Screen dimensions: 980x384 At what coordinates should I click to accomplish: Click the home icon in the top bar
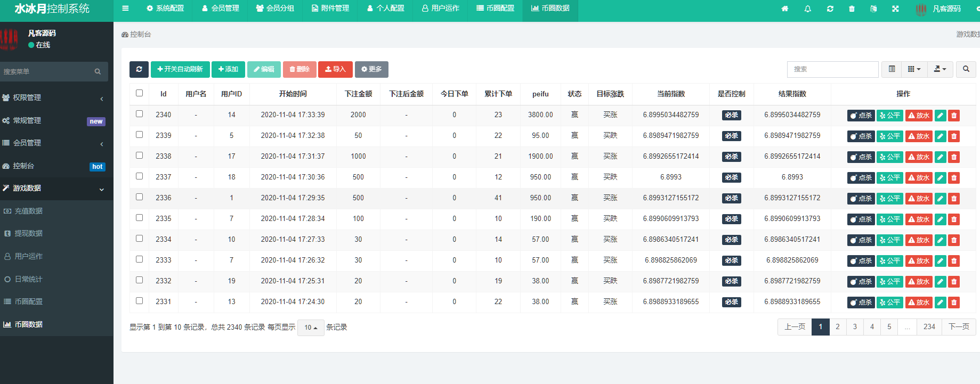click(x=784, y=9)
